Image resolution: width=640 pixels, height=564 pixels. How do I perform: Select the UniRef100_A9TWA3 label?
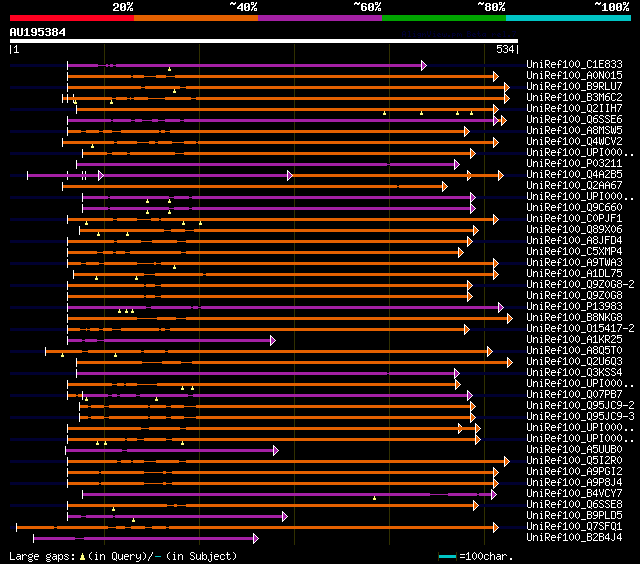[x=574, y=262]
